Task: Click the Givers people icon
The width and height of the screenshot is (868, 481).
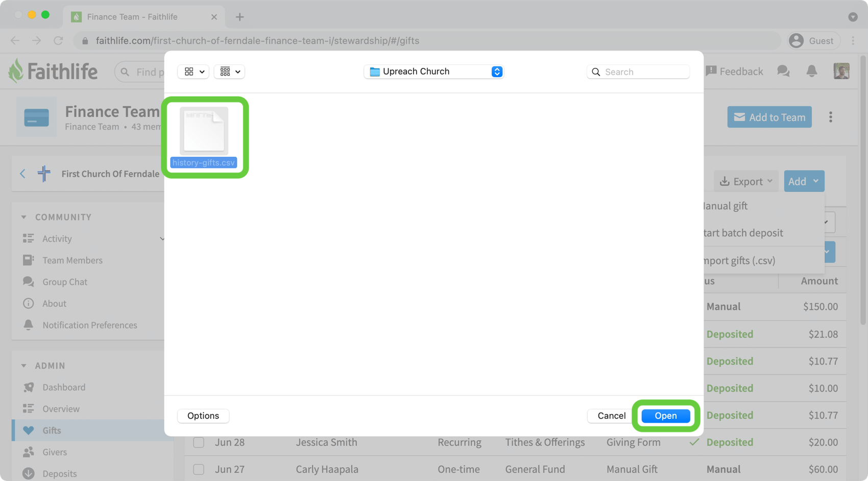Action: point(29,452)
